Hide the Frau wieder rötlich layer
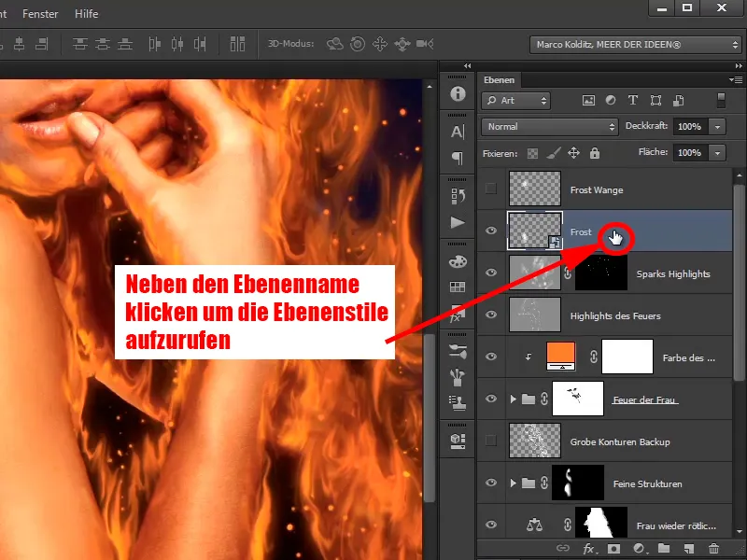 (491, 525)
